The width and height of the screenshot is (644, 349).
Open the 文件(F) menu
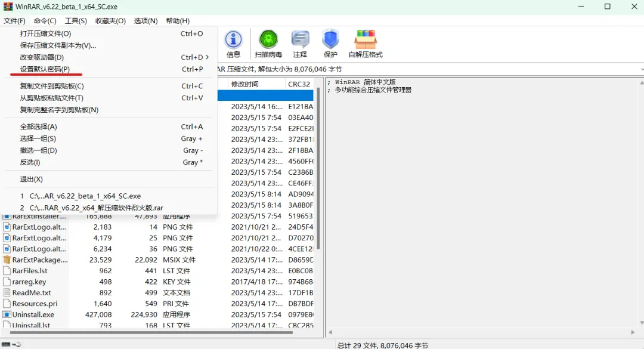(14, 20)
